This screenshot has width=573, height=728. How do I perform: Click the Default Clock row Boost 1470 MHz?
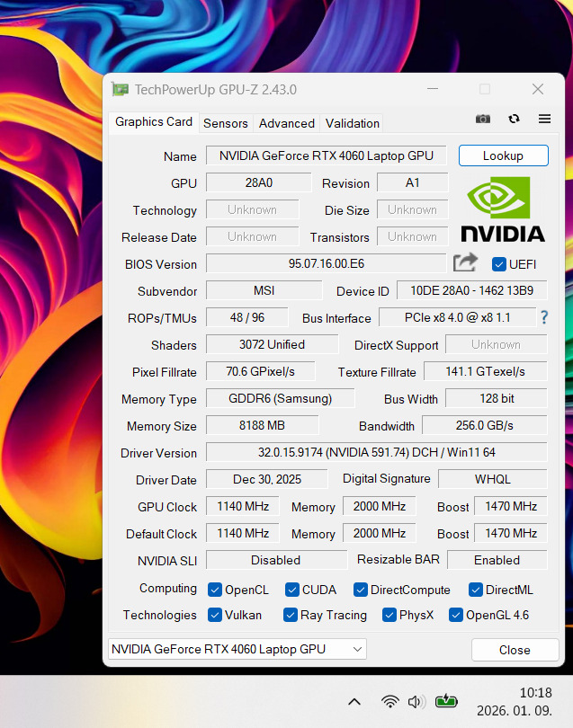click(511, 533)
